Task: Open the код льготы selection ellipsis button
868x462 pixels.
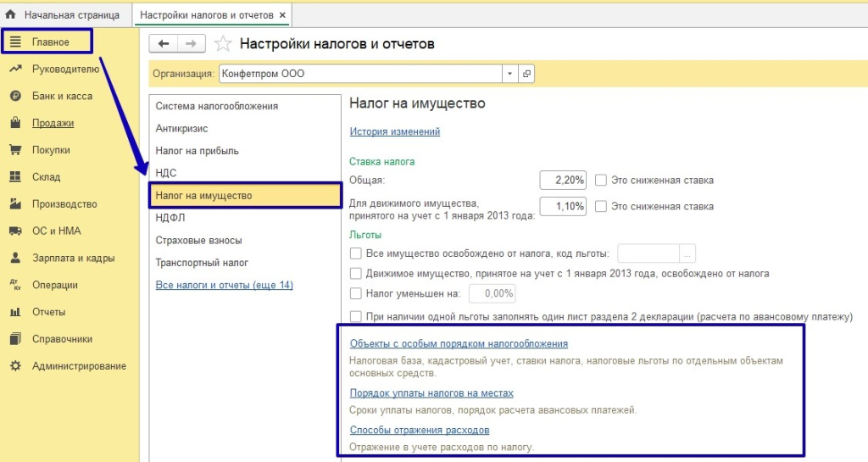Action: click(688, 253)
